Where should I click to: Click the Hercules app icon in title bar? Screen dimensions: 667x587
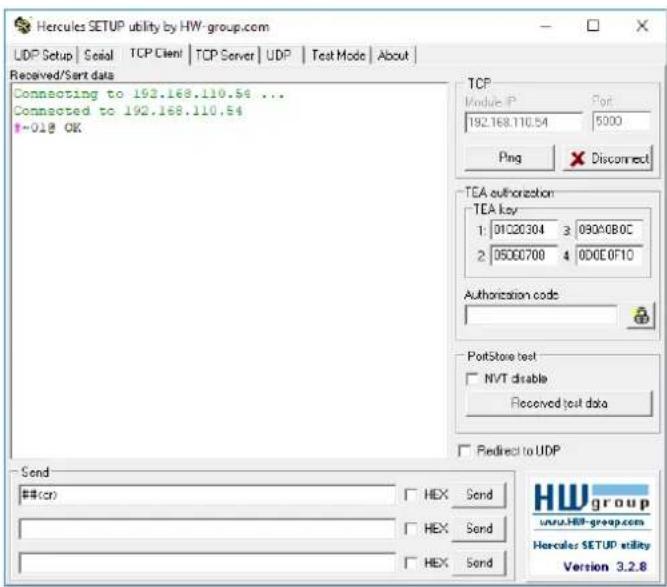[x=22, y=26]
